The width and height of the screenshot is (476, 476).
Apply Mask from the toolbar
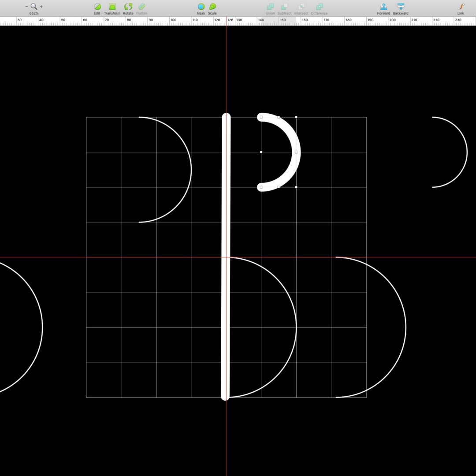[201, 7]
